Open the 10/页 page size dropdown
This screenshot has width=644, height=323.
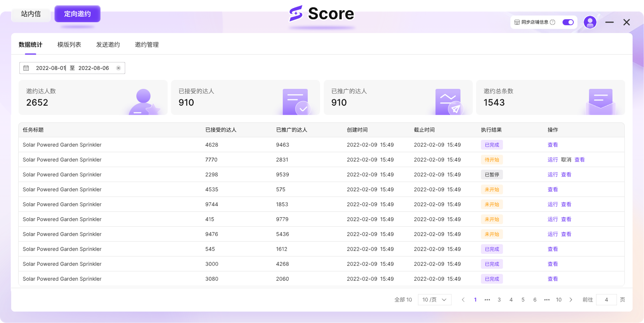click(434, 300)
